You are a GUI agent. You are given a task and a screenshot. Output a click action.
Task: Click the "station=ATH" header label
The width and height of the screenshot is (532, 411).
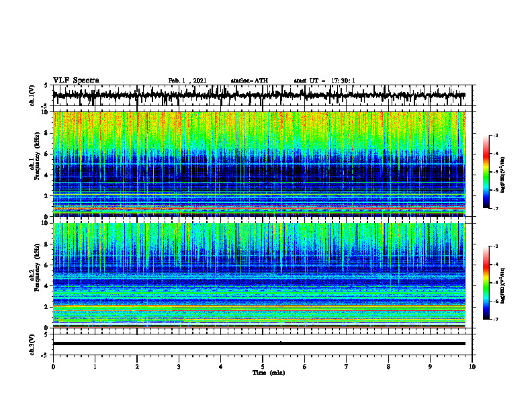[249, 81]
